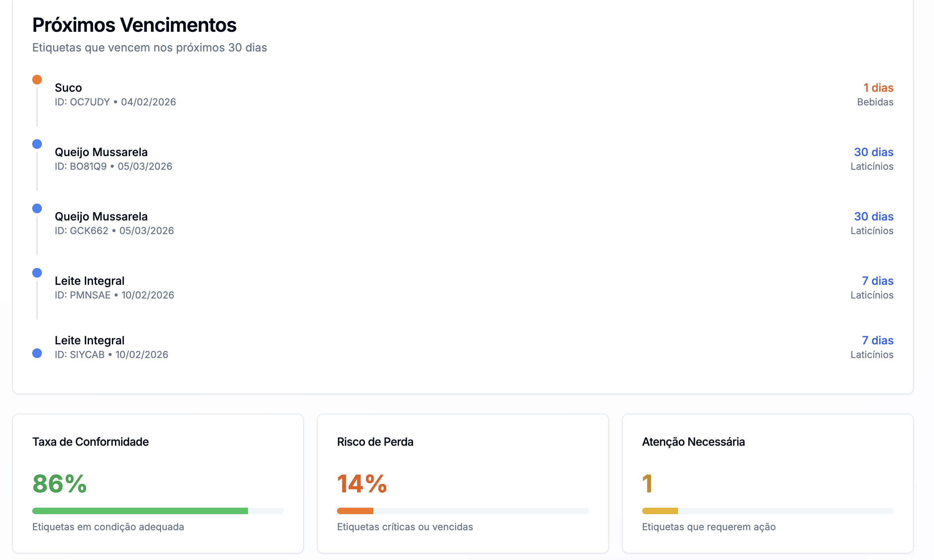Click the green Taxa de Conformidade progress bar
Viewport: 934px width, 560px height.
[140, 511]
